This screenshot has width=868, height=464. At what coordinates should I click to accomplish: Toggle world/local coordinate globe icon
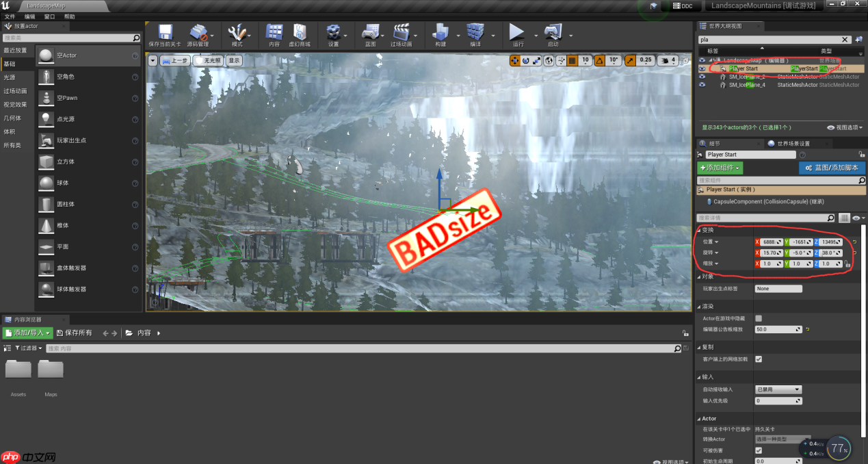[x=549, y=60]
